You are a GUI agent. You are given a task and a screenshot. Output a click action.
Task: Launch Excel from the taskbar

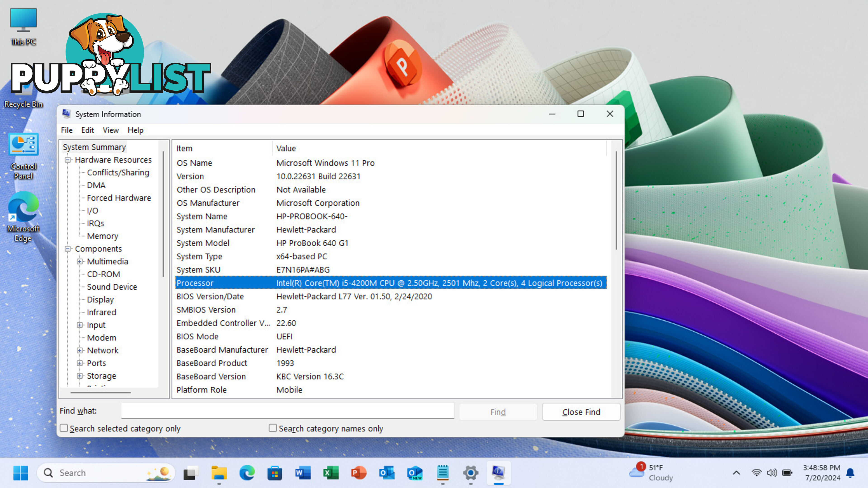(x=330, y=473)
